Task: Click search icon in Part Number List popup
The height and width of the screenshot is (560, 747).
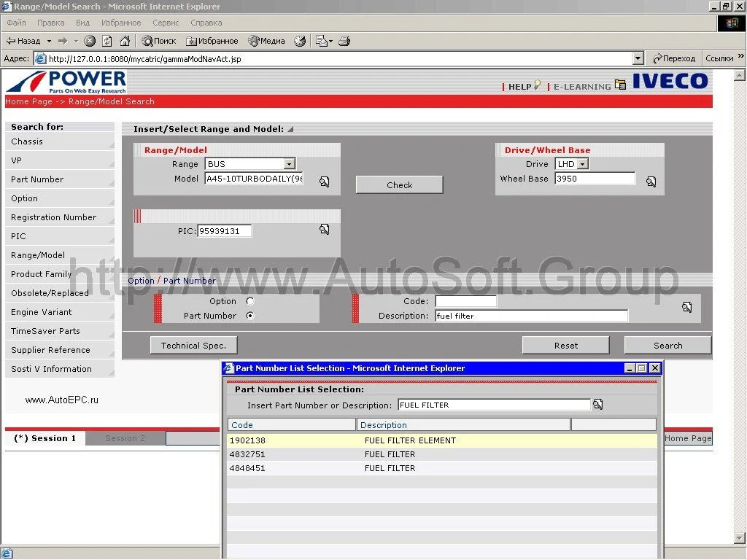Action: coord(598,405)
